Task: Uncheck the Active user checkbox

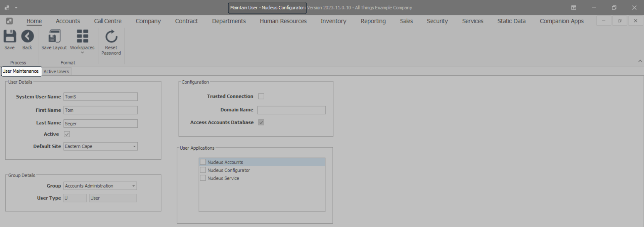Action: point(67,134)
